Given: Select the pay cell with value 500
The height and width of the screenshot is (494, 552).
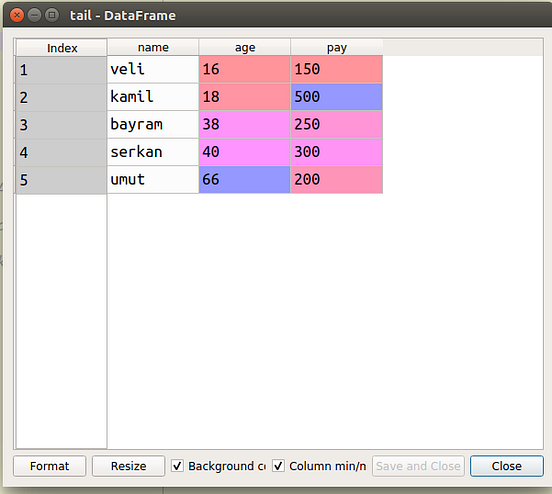Looking at the screenshot, I should tap(337, 97).
